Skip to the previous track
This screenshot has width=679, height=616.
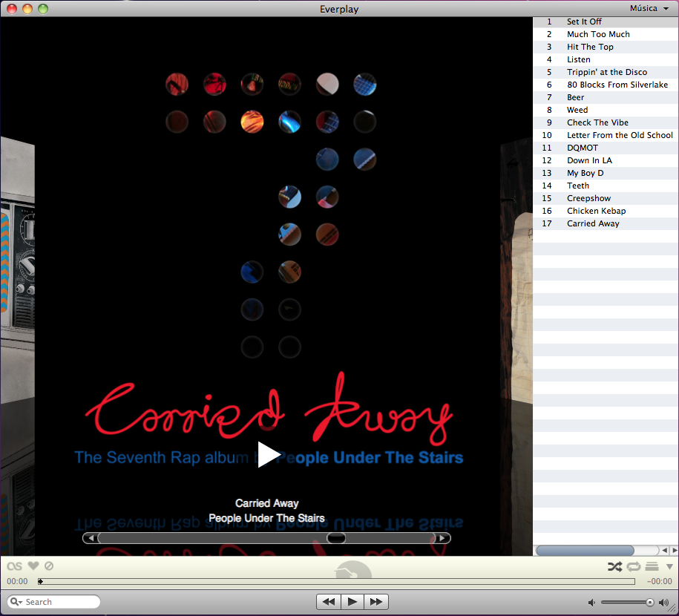pos(329,602)
